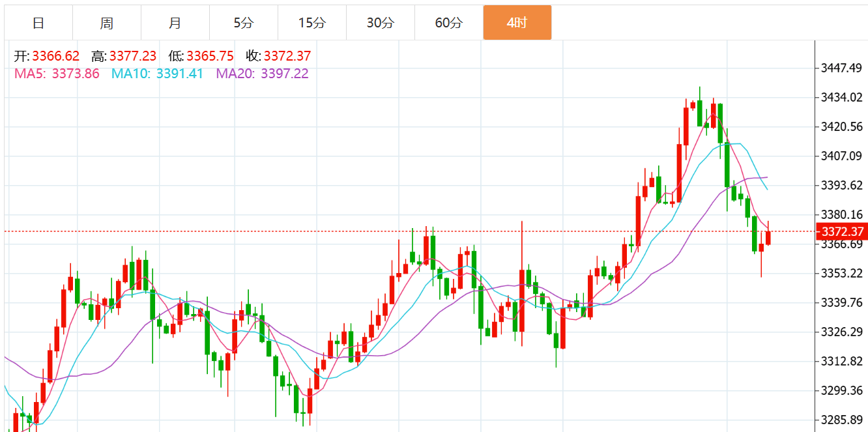Select the 高 high price 3377.23
The image size is (868, 432).
coord(132,57)
